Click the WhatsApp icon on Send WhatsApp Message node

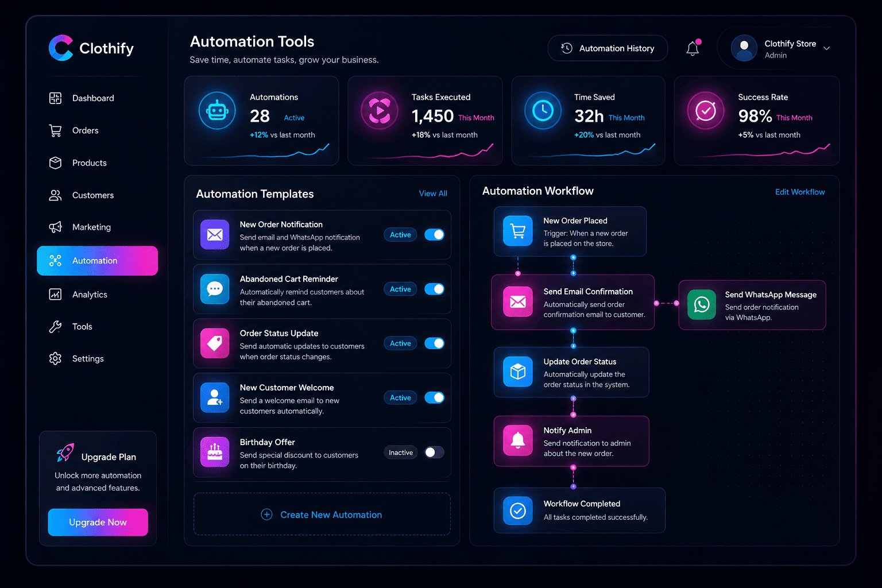click(x=702, y=304)
